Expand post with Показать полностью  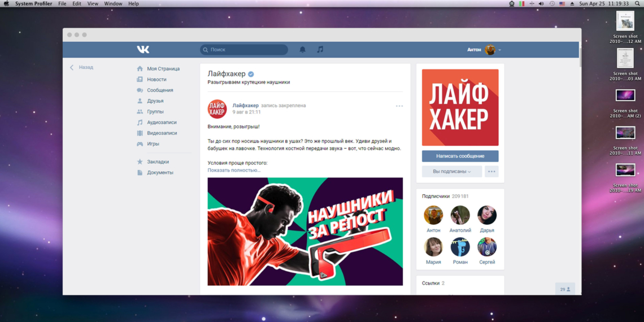[234, 170]
